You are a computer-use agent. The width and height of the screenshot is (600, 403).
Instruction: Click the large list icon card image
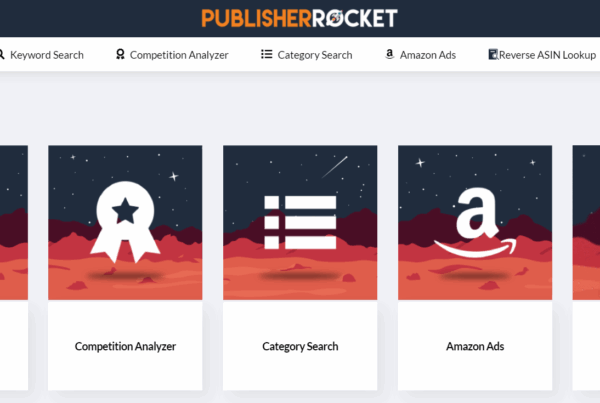click(x=300, y=222)
